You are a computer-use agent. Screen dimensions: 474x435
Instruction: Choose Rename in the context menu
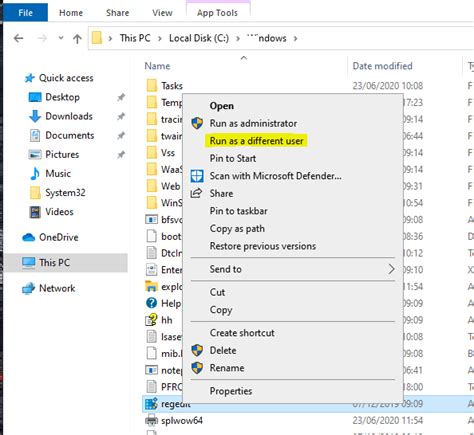227,368
